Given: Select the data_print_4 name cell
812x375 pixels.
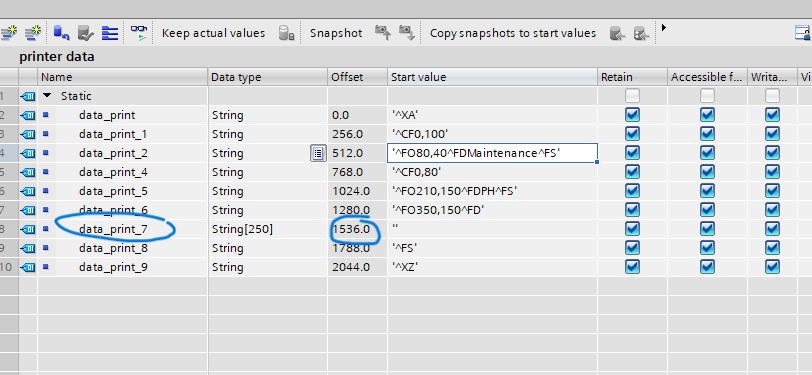Looking at the screenshot, I should tap(113, 172).
